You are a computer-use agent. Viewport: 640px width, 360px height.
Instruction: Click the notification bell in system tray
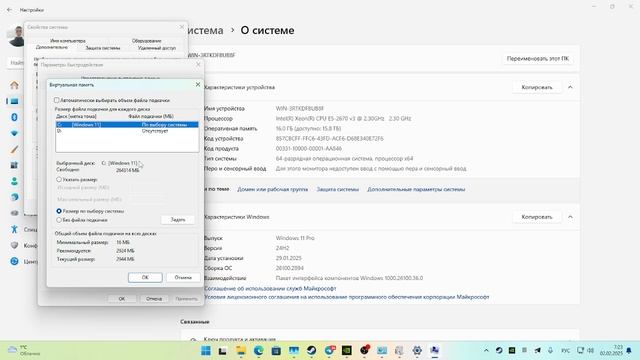(x=629, y=351)
